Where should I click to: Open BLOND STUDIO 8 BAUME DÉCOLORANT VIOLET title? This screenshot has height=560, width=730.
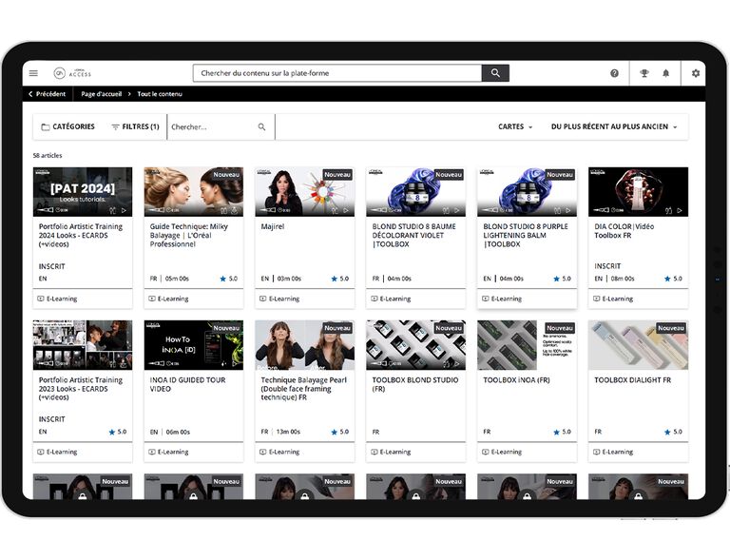tap(413, 235)
